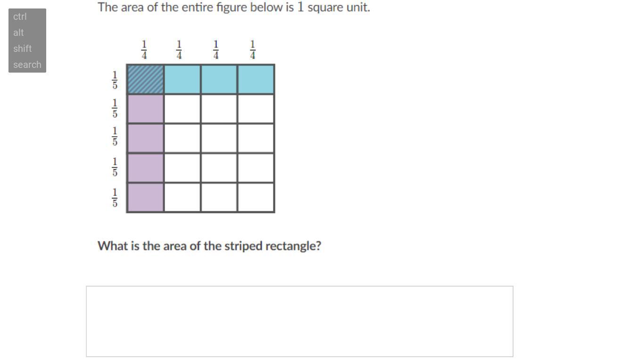The image size is (644, 362).
Task: Click the sentence "The area of the entire figure"
Action: tap(234, 8)
